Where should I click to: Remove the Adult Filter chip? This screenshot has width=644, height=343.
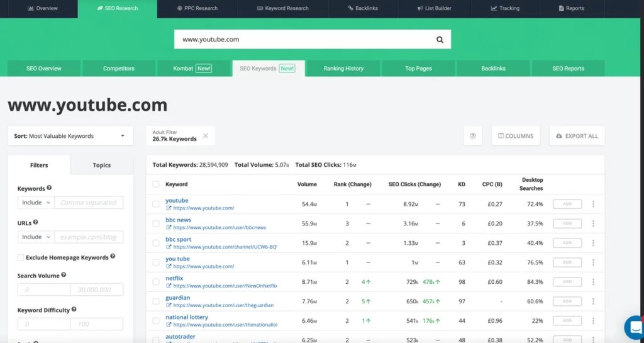click(x=206, y=135)
